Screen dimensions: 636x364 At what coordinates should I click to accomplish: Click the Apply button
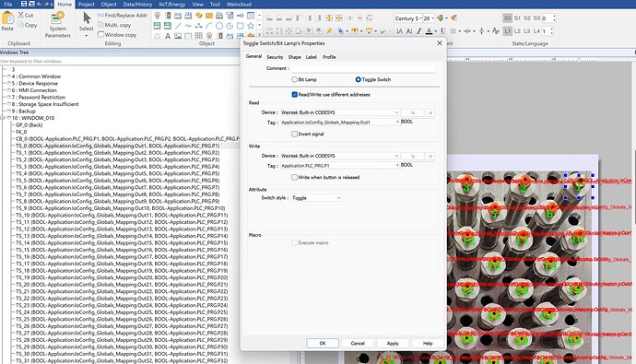tap(393, 344)
